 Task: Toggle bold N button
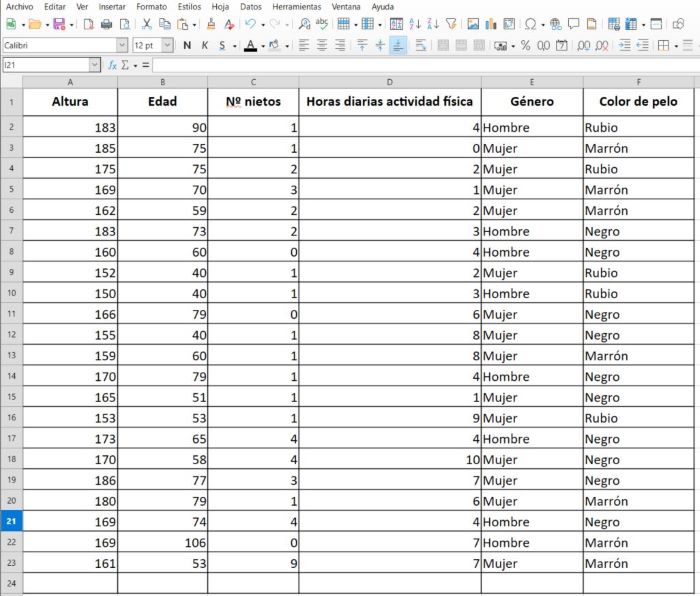pos(187,45)
